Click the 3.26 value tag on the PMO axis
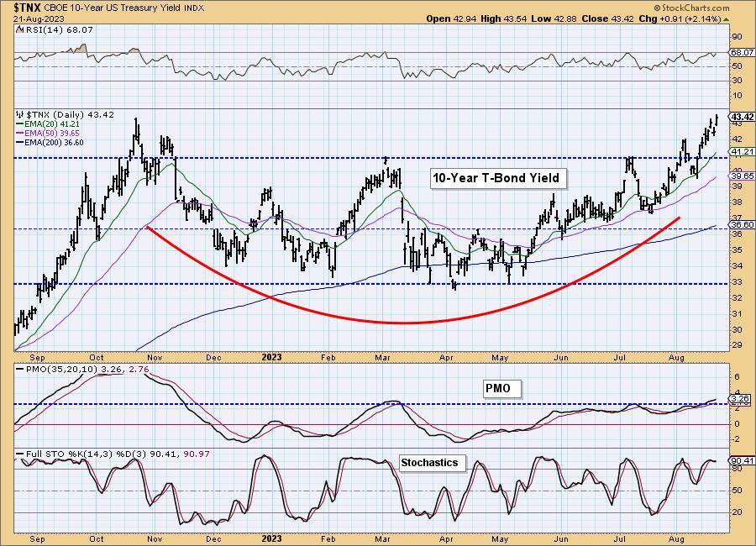Image resolution: width=756 pixels, height=546 pixels. [x=741, y=399]
